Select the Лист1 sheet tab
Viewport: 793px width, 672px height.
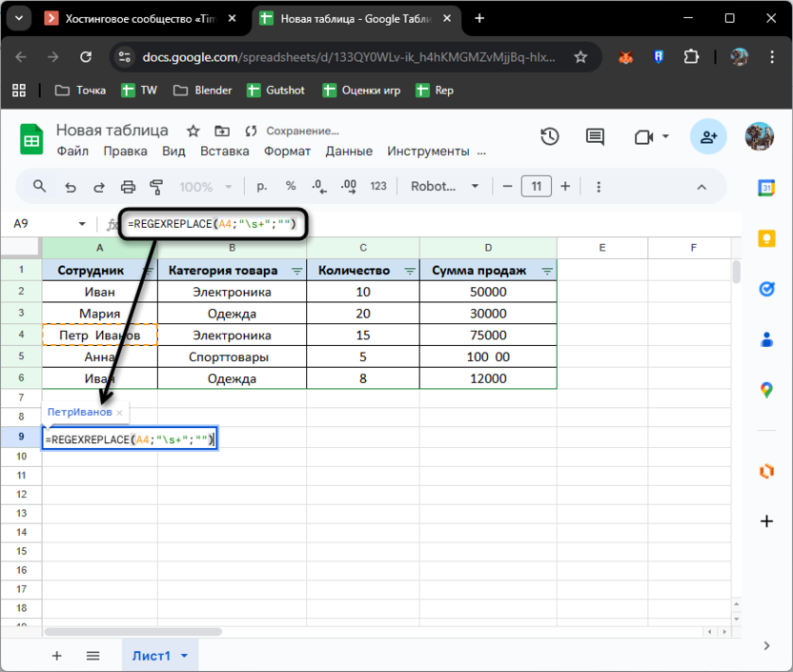[x=151, y=656]
